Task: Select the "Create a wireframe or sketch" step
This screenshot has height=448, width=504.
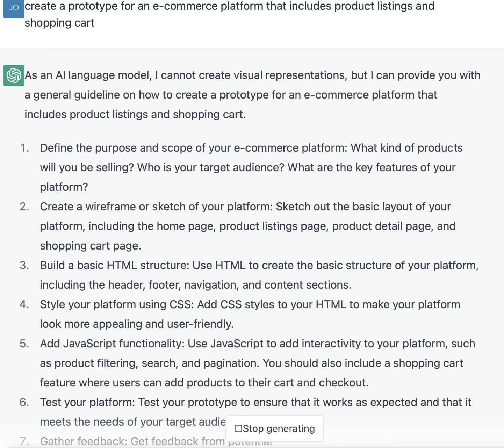Action: 247,226
